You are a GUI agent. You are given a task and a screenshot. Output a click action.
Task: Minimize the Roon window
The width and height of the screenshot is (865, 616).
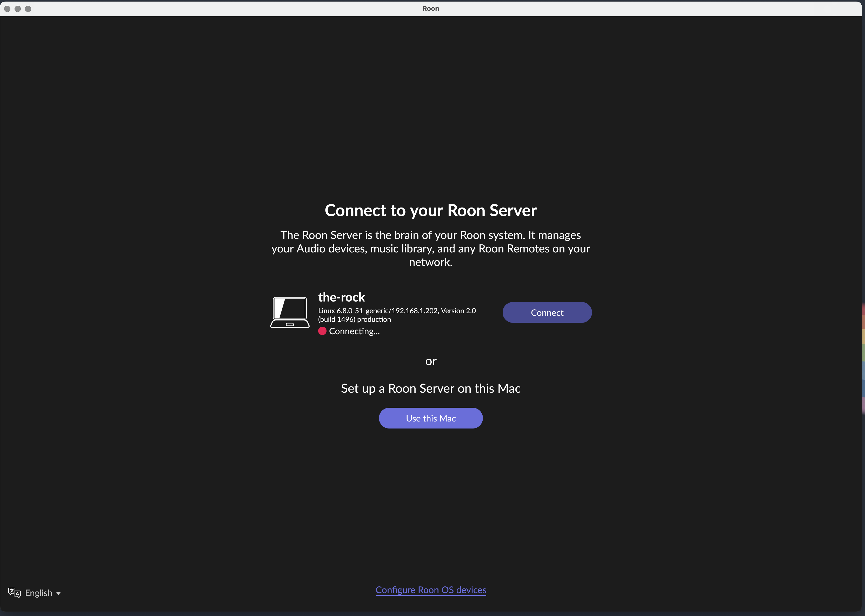pyautogui.click(x=17, y=9)
